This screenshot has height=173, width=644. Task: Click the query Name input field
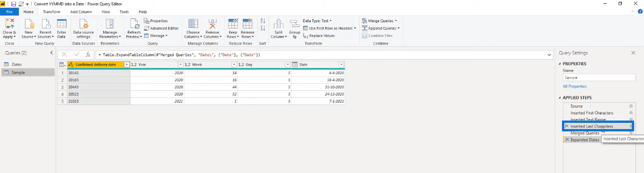599,77
